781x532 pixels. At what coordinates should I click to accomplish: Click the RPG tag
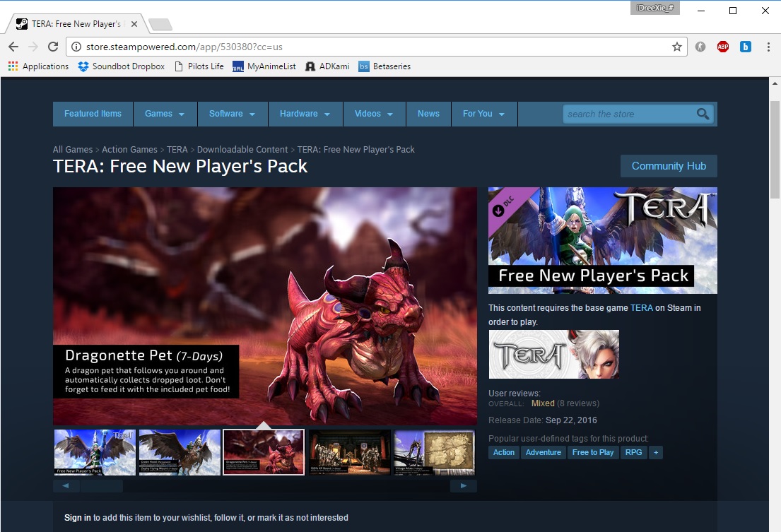(633, 452)
